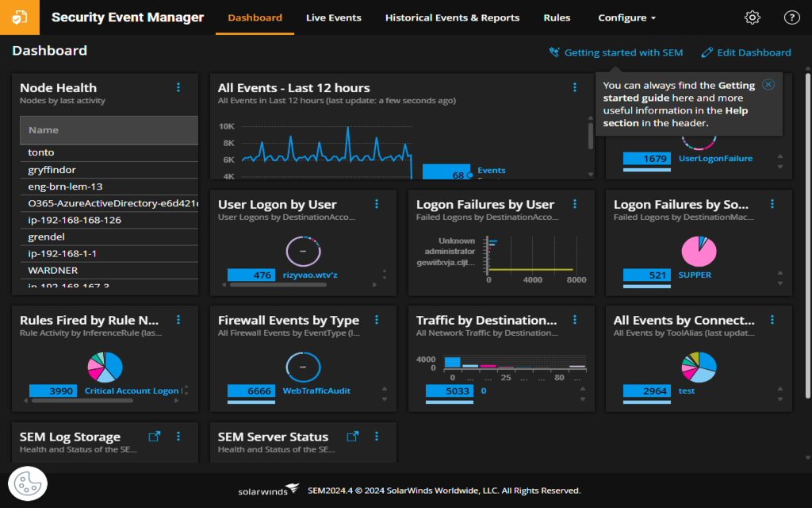Open the cookie preferences button
The image size is (812, 508).
[28, 483]
